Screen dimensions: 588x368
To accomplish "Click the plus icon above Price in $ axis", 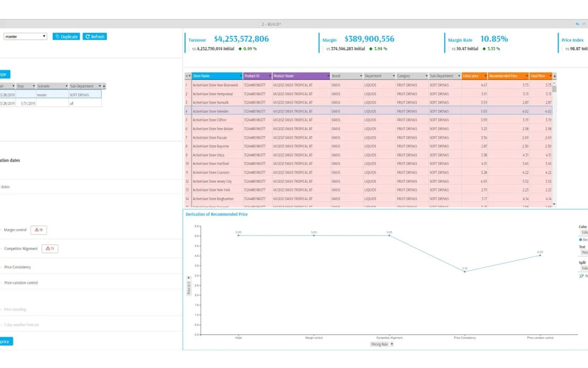I will (189, 278).
